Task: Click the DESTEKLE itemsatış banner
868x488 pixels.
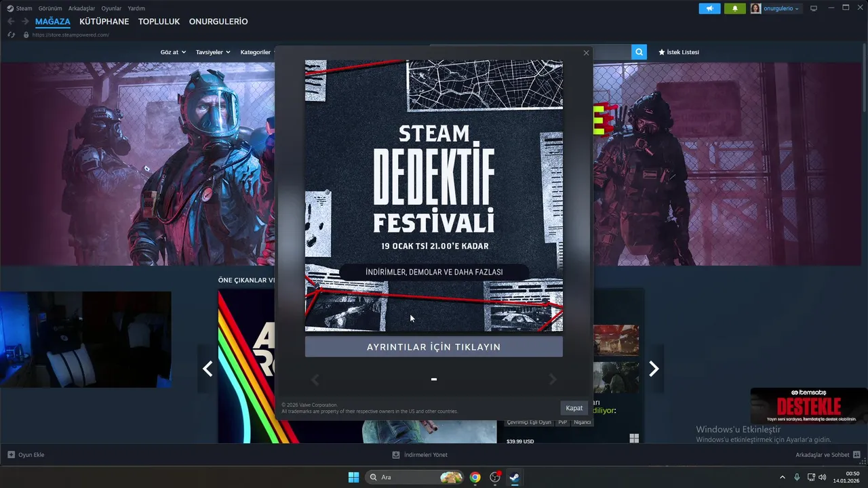Action: point(808,405)
